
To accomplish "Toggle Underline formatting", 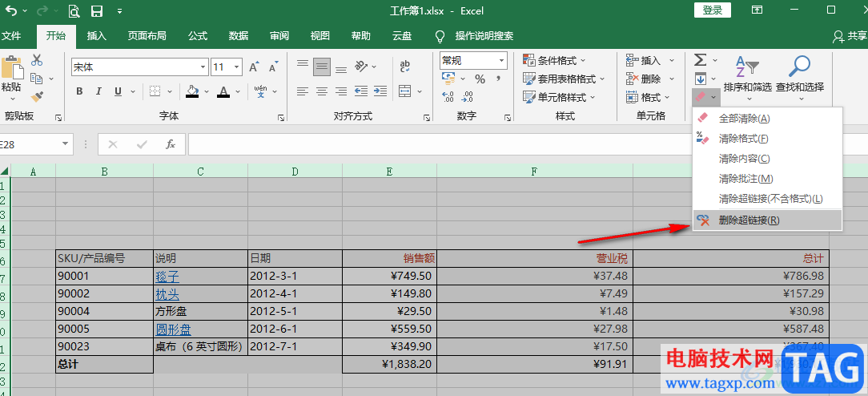I will (x=118, y=91).
